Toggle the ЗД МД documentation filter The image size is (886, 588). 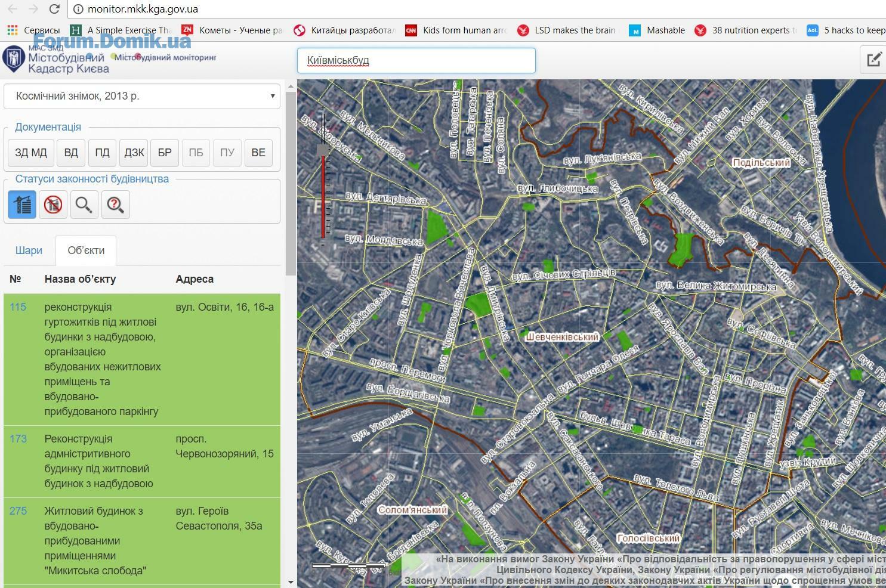[x=31, y=153]
